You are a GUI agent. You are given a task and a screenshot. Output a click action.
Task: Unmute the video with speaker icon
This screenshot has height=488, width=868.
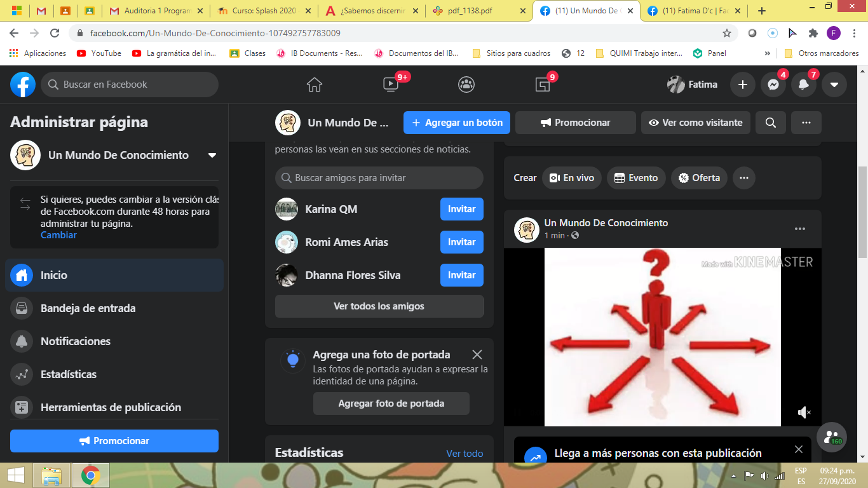(x=804, y=412)
